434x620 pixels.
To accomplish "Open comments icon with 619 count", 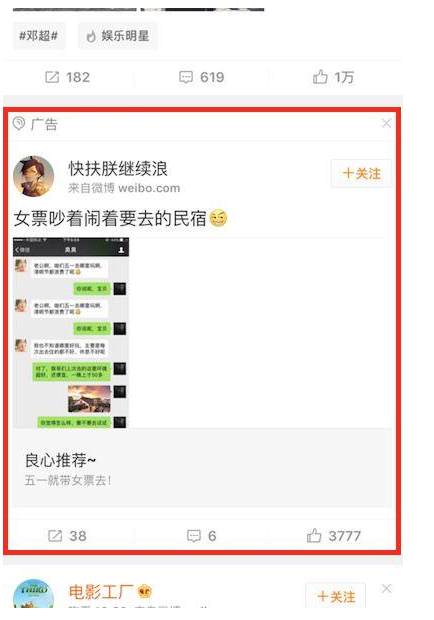I will pos(201,77).
